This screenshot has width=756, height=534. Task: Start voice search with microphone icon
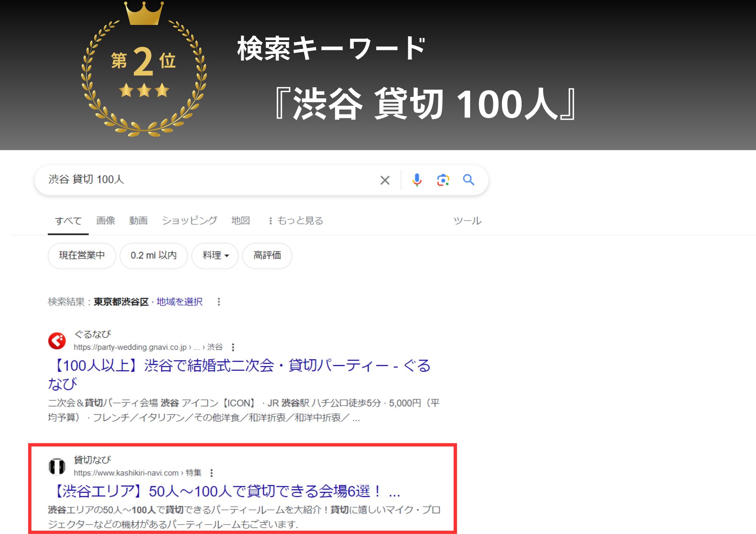417,180
